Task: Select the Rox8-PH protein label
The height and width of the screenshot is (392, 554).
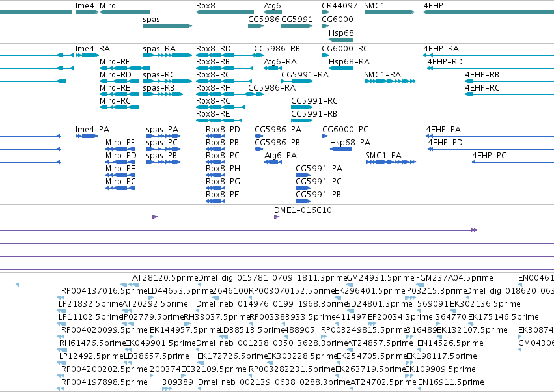Action: click(223, 169)
